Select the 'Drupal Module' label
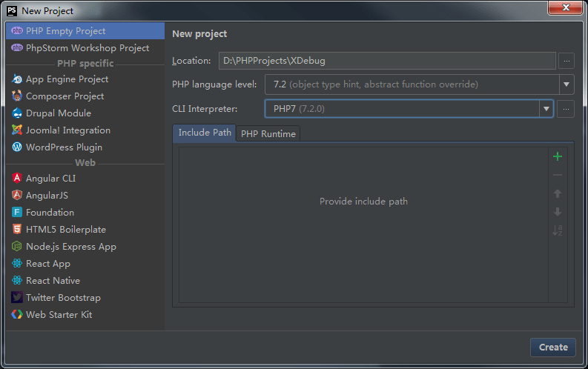This screenshot has width=588, height=369. click(59, 113)
